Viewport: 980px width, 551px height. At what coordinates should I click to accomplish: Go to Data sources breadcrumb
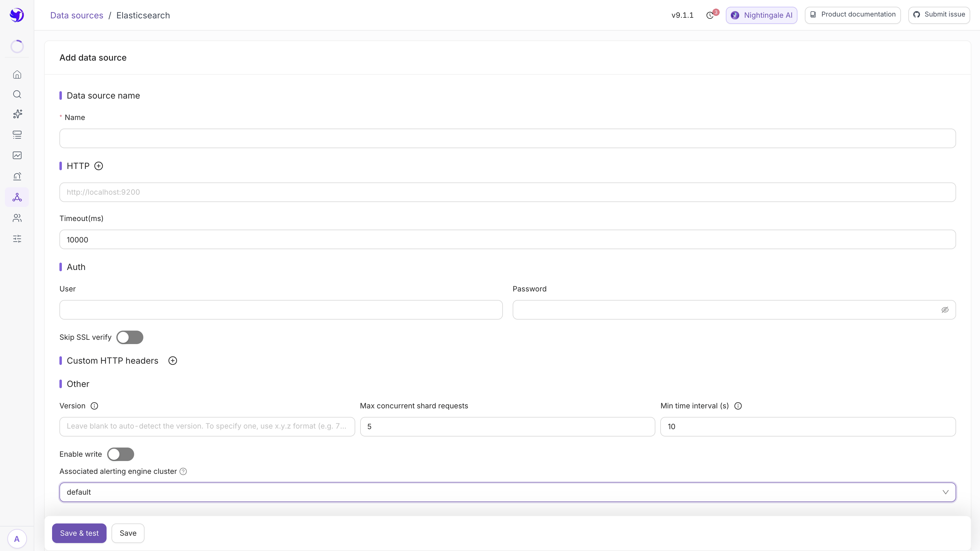pyautogui.click(x=77, y=15)
